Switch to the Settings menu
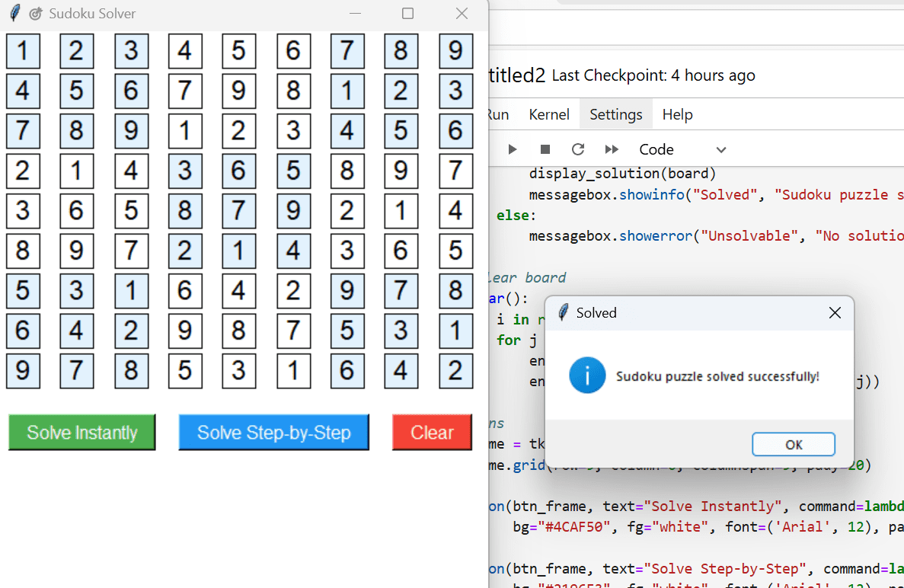Image resolution: width=904 pixels, height=588 pixels. pos(615,114)
